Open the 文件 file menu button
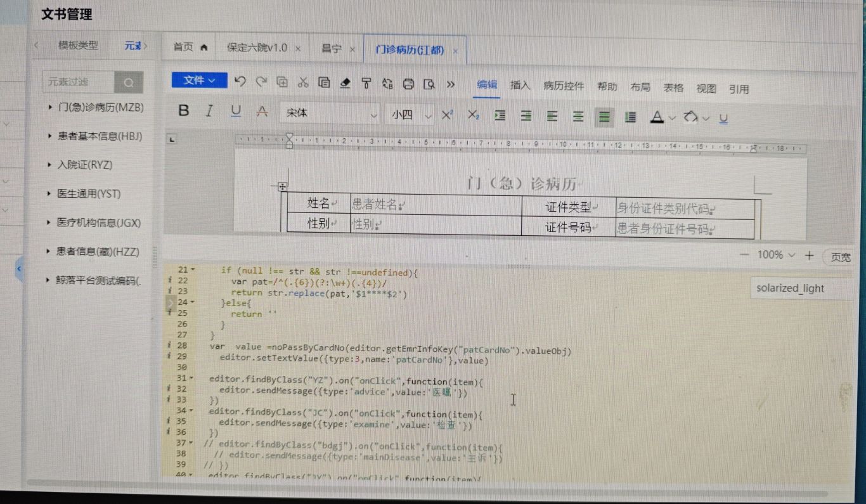The image size is (866, 504). pos(199,81)
